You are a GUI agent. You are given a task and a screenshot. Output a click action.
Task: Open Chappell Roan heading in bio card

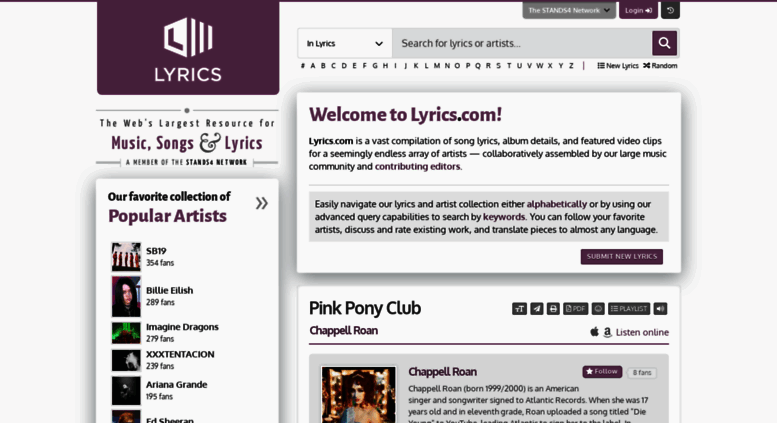[443, 371]
